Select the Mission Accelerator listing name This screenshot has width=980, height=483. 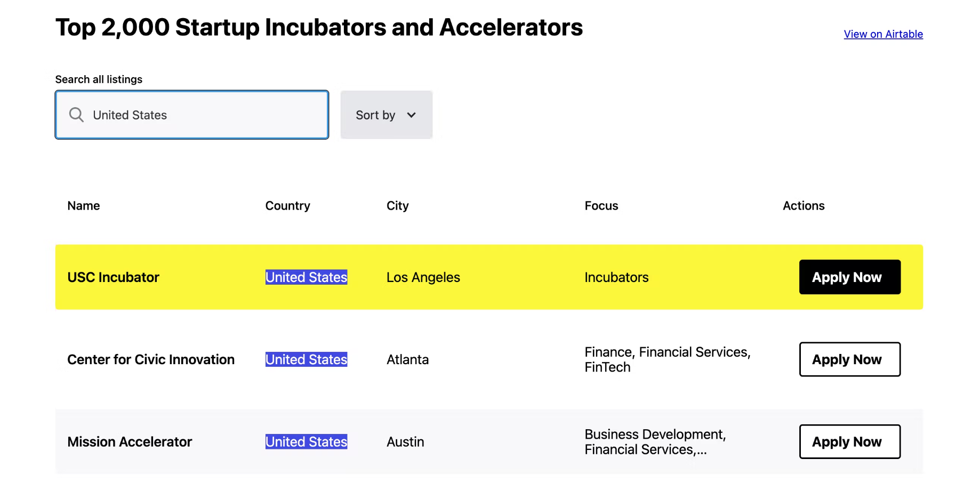click(x=130, y=442)
